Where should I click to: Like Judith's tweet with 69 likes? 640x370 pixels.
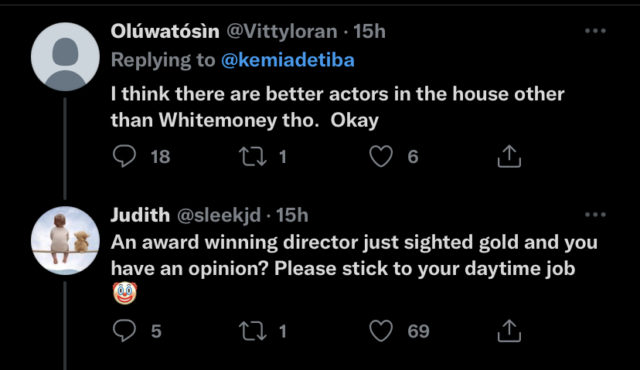coord(381,330)
